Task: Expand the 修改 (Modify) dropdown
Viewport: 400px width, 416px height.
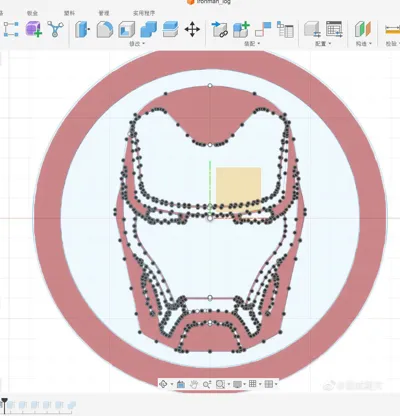Action: pos(137,44)
